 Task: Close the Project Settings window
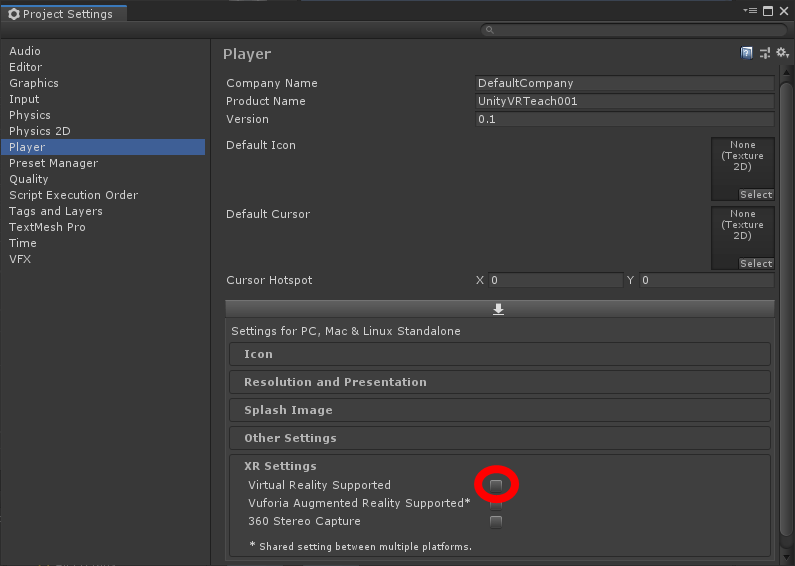click(784, 11)
